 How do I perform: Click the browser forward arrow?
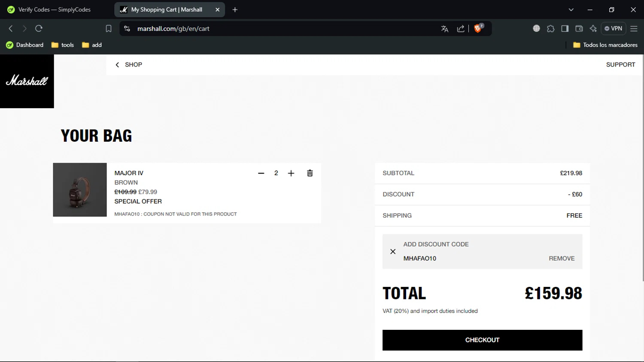(24, 28)
